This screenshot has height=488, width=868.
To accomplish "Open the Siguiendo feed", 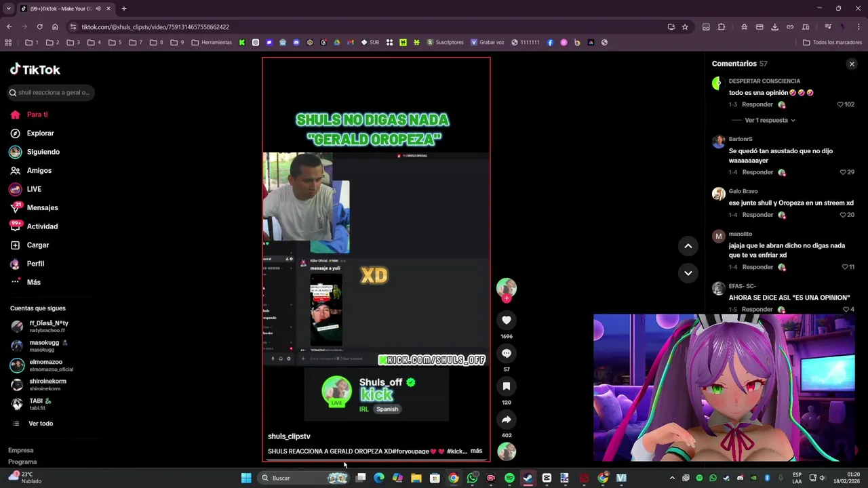I will pyautogui.click(x=43, y=152).
